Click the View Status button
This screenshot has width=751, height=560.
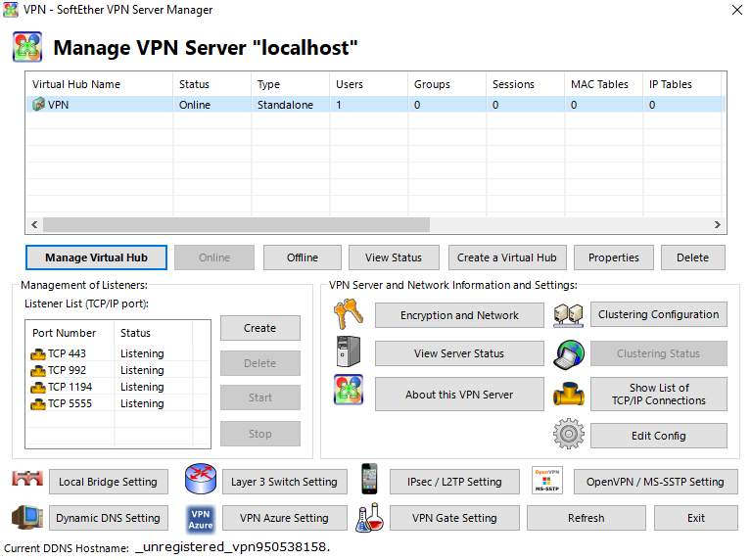click(x=394, y=257)
